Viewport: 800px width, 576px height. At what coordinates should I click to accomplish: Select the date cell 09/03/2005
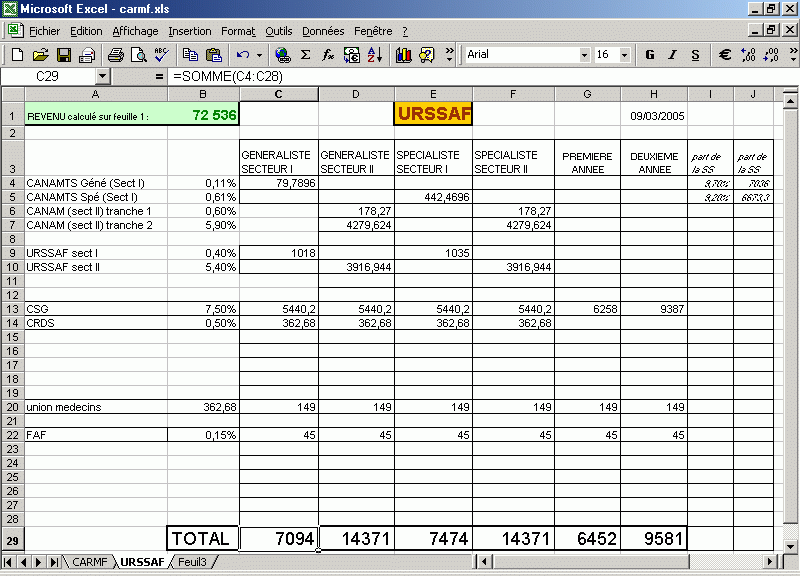pos(654,115)
